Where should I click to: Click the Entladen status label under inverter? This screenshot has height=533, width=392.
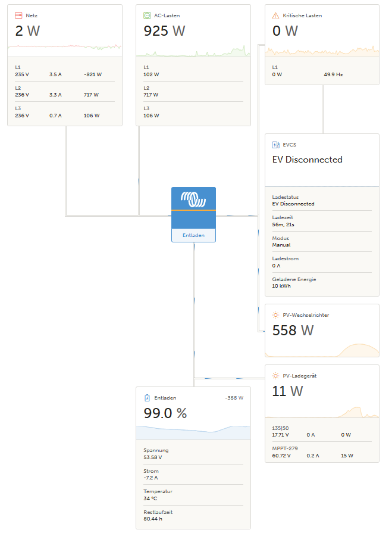pos(193,235)
